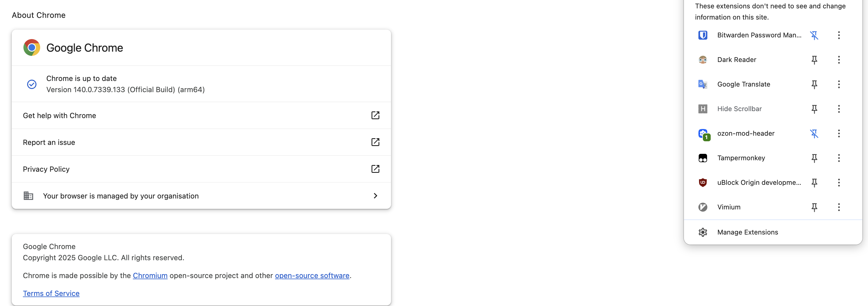The width and height of the screenshot is (868, 306).
Task: Click the Google Translate extension icon
Action: [x=703, y=84]
